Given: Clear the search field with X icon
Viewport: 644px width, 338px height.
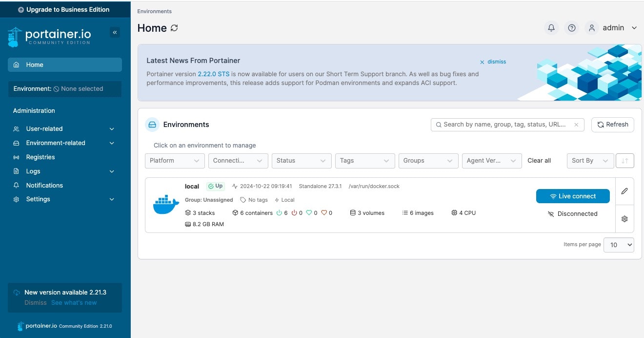Looking at the screenshot, I should pos(576,125).
